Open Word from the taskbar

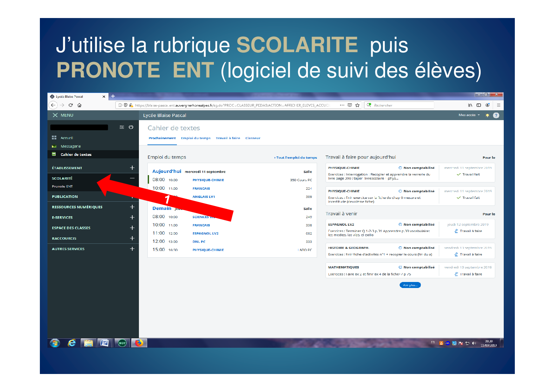pyautogui.click(x=105, y=343)
